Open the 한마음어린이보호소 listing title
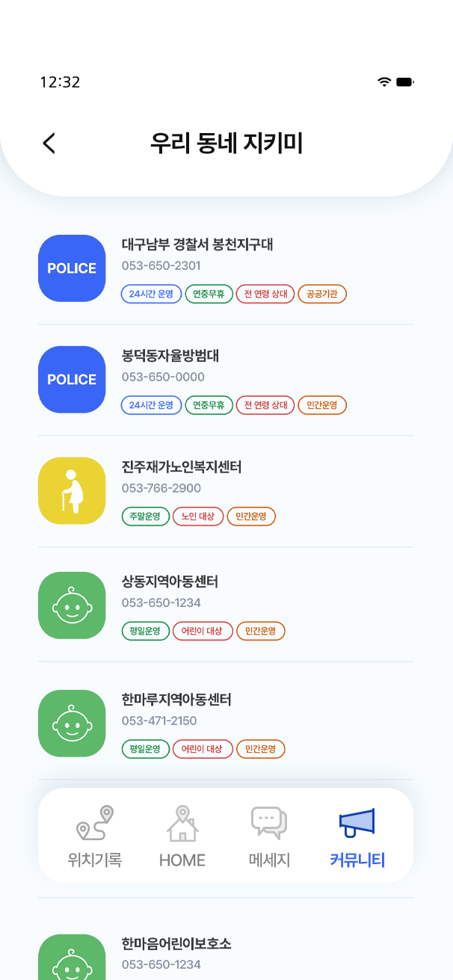The width and height of the screenshot is (453, 980). coord(176,944)
